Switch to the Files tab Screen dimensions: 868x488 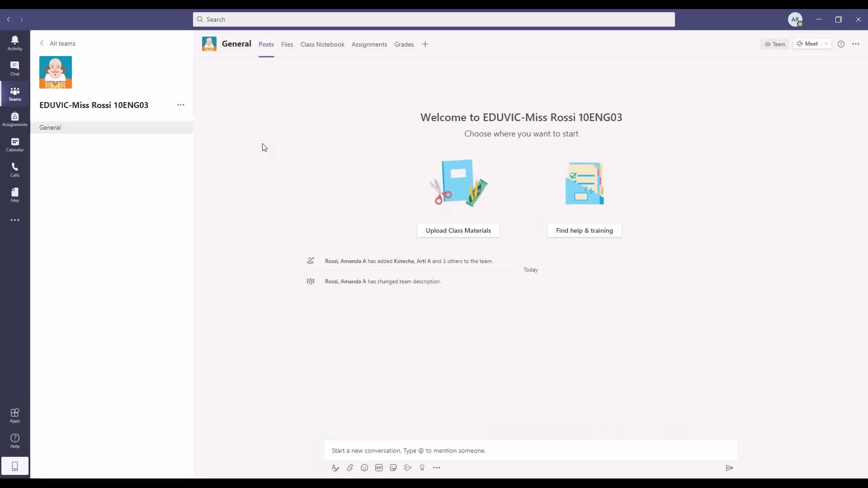287,44
